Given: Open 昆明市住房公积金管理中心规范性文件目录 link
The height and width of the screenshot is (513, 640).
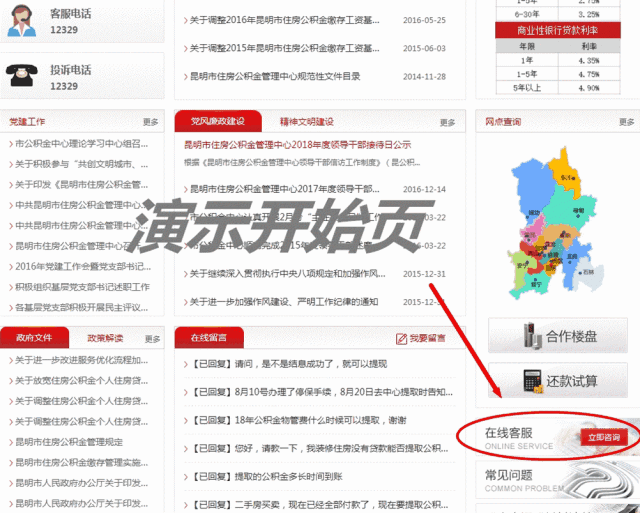Looking at the screenshot, I should point(275,76).
